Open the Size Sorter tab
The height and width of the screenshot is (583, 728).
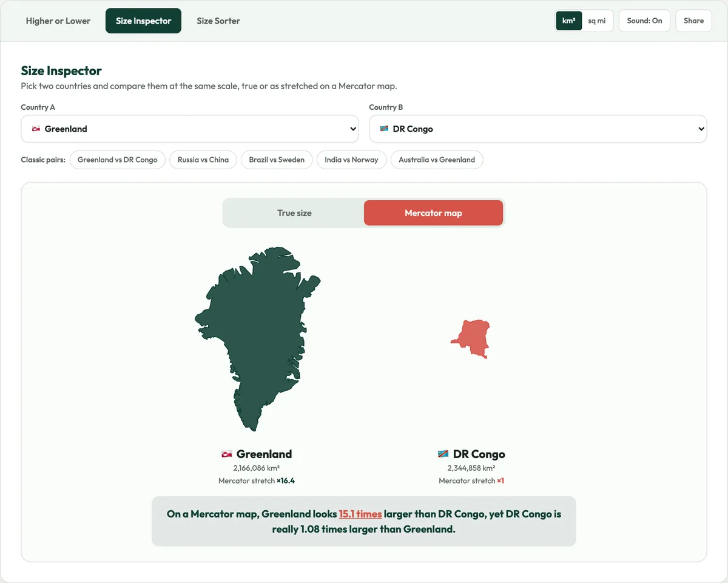(x=218, y=21)
